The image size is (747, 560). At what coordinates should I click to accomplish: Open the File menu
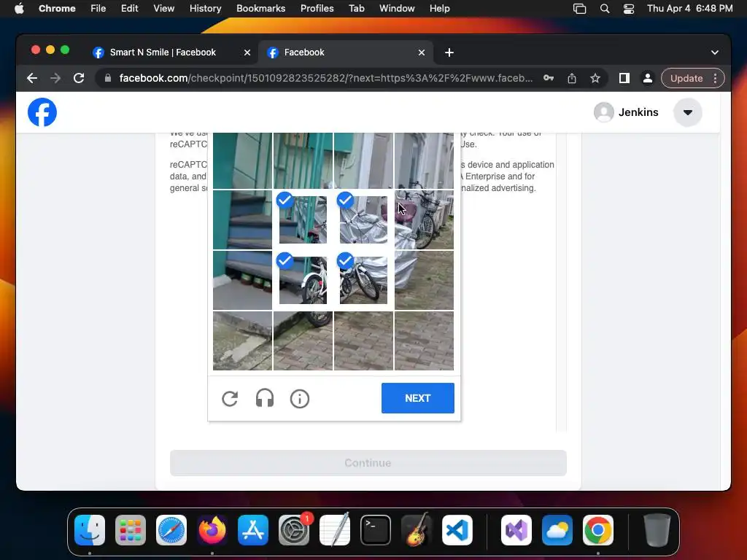pyautogui.click(x=98, y=9)
